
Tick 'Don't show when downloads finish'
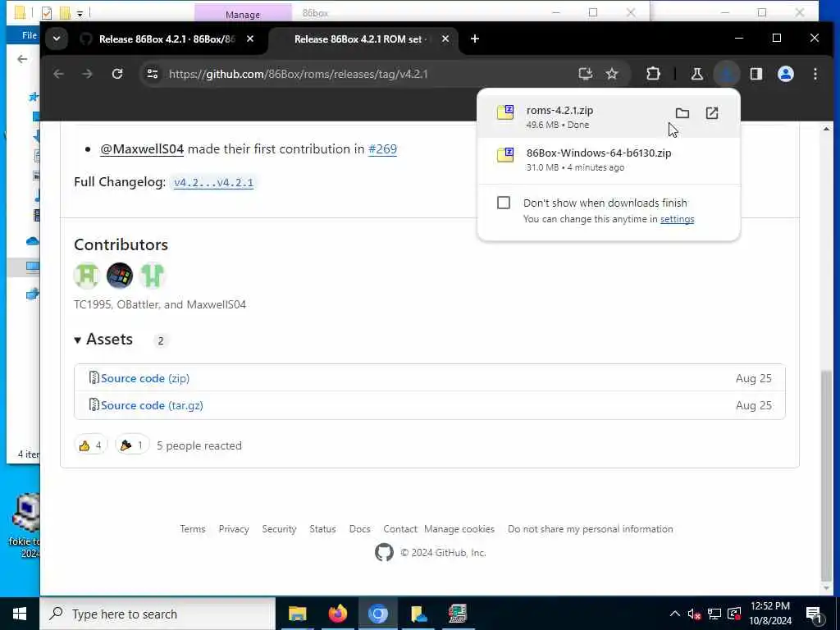pos(504,203)
